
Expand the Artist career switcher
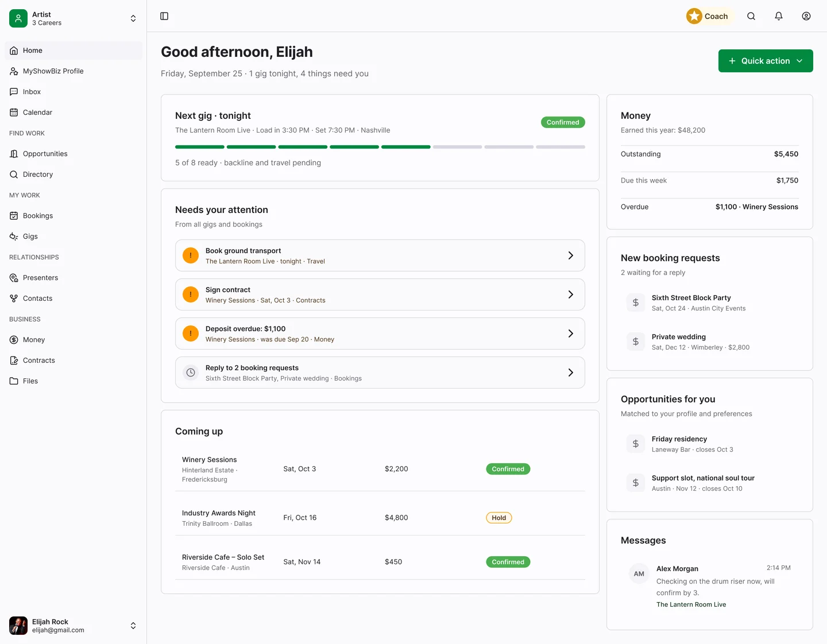(x=133, y=18)
